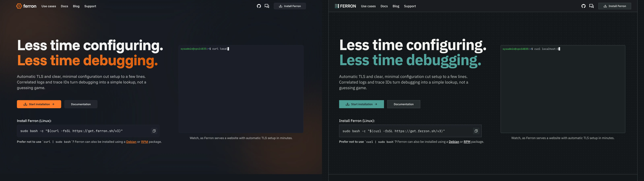This screenshot has width=644, height=181.
Task: Click 'Install Ferron (Linux):' label in orange page
Action: click(x=34, y=121)
